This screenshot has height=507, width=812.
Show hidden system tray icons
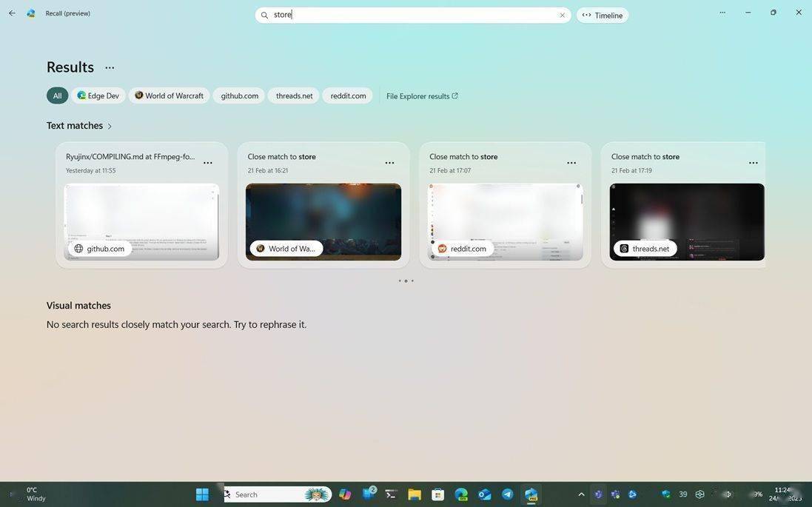[x=581, y=494]
